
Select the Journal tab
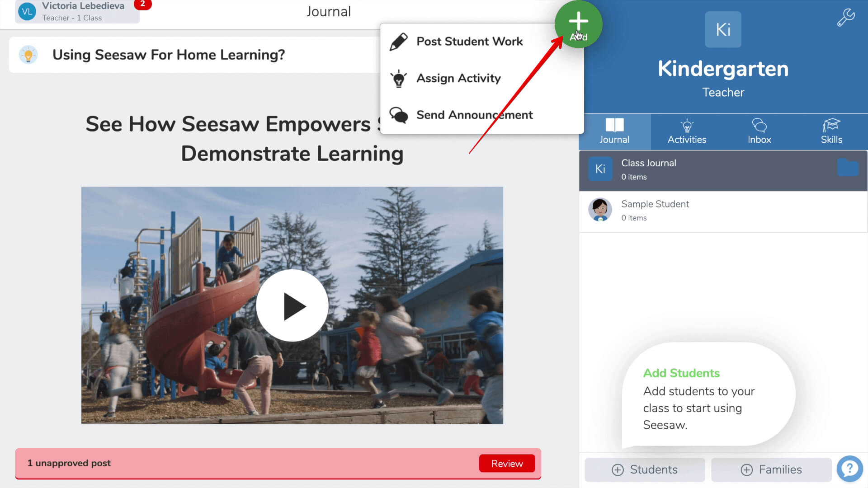615,131
